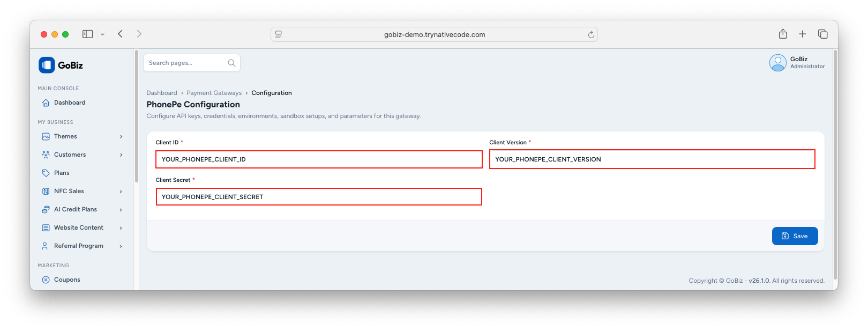The image size is (868, 330).
Task: Click the Coupons percent icon
Action: (x=46, y=280)
